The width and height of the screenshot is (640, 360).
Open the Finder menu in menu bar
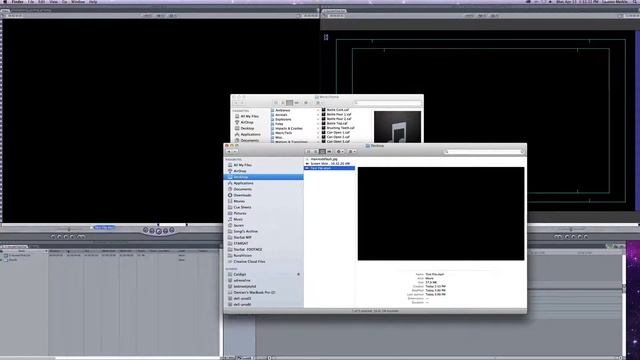click(17, 2)
